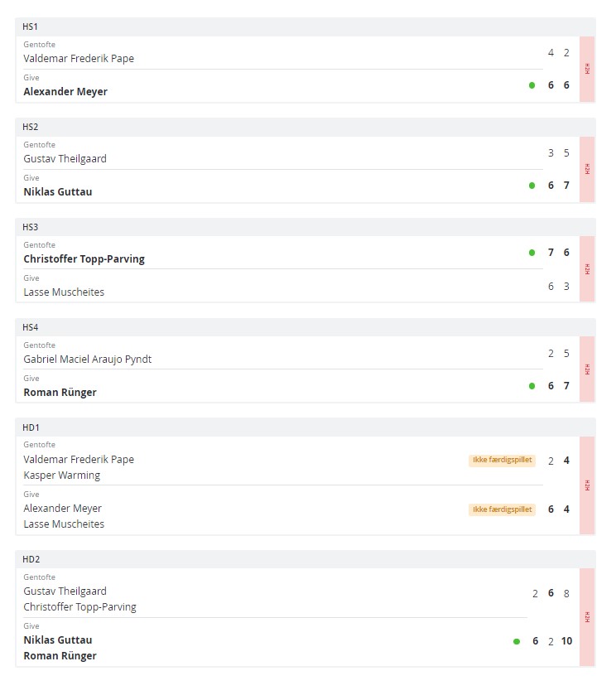Open H2H for the HS2 match

pyautogui.click(x=587, y=169)
